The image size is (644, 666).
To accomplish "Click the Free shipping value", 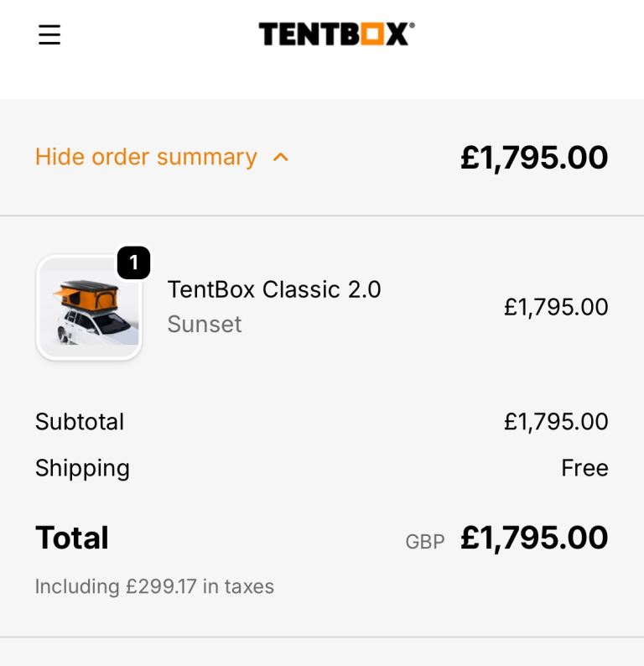I will click(x=584, y=468).
